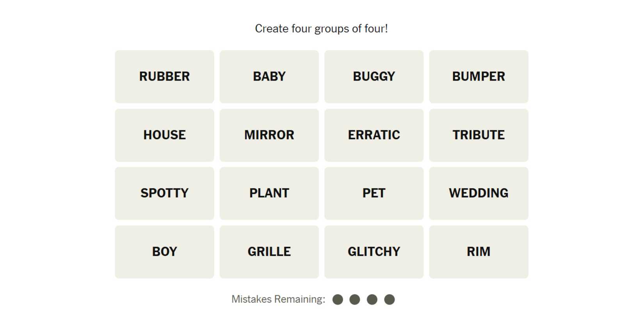Select the MIRROR word tile
The height and width of the screenshot is (322, 644).
tap(269, 135)
